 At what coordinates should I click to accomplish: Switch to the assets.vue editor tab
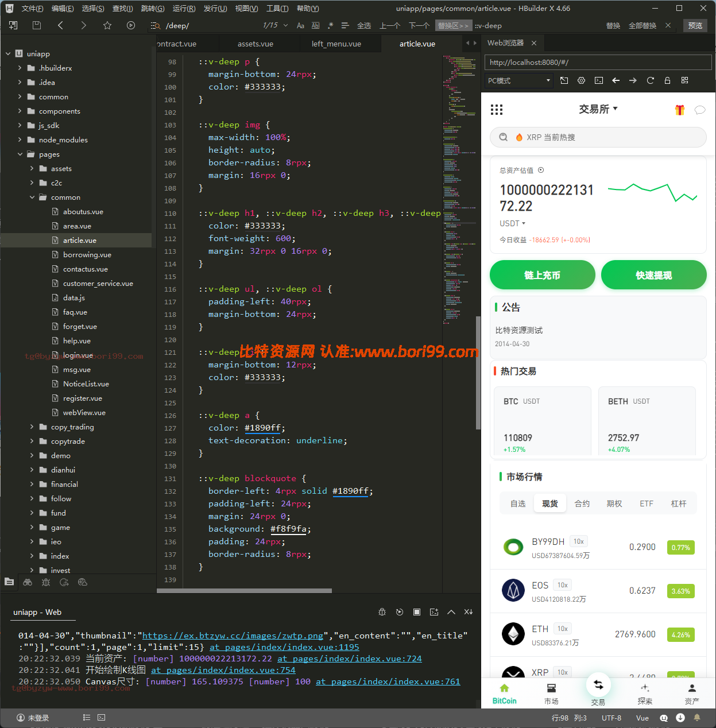pos(256,44)
